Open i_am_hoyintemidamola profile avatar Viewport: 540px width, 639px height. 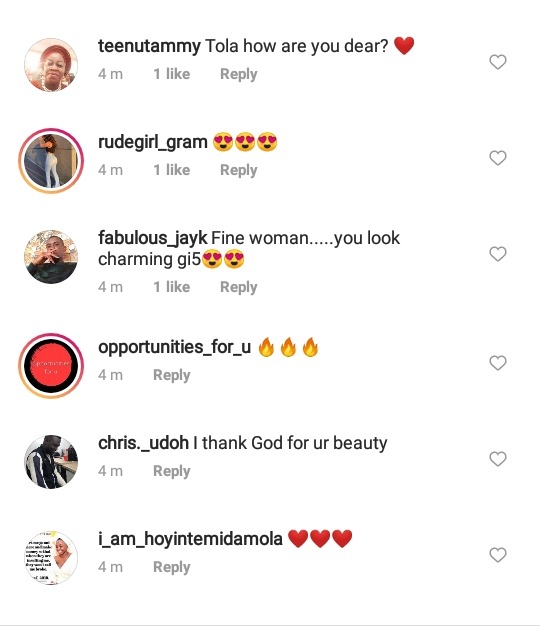click(51, 558)
